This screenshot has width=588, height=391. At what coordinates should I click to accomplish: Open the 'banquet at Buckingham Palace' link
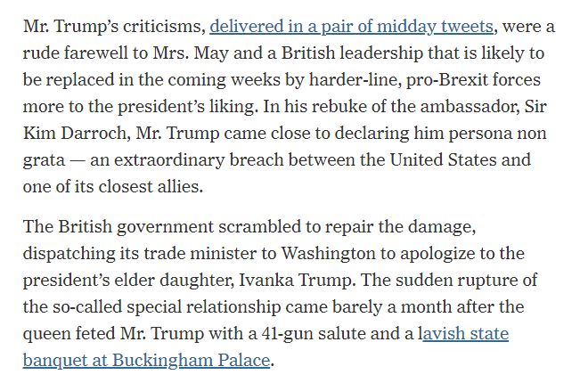click(x=146, y=361)
